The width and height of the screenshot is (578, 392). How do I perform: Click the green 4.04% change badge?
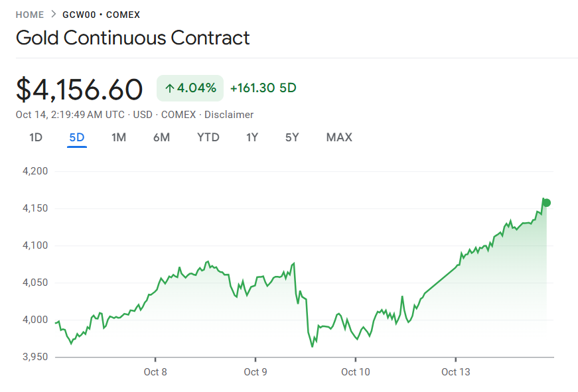(190, 88)
